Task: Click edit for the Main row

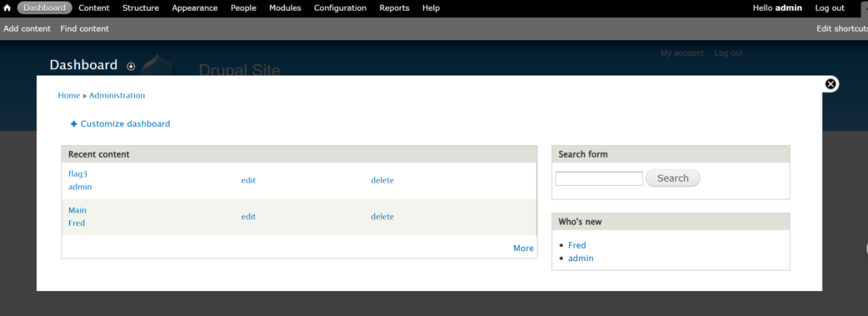Action: [x=249, y=217]
